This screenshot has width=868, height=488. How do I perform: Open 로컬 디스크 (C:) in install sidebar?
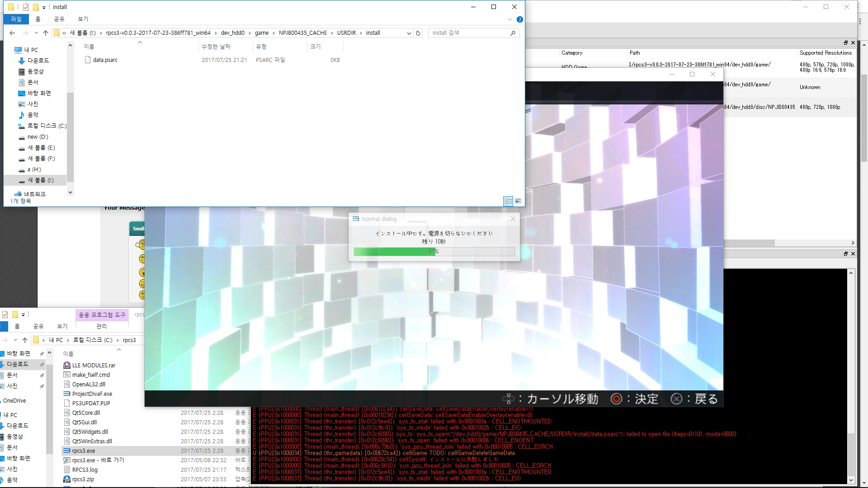click(47, 126)
